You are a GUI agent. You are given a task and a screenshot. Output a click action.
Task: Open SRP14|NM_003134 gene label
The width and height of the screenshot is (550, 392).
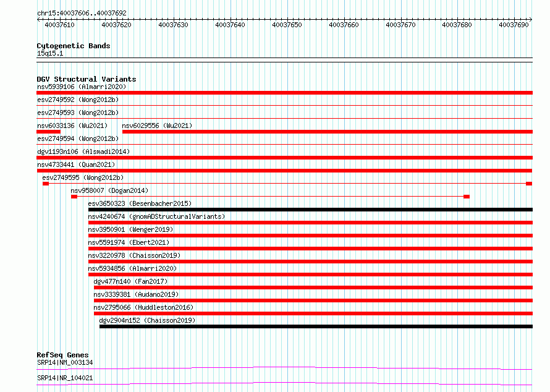[65, 362]
